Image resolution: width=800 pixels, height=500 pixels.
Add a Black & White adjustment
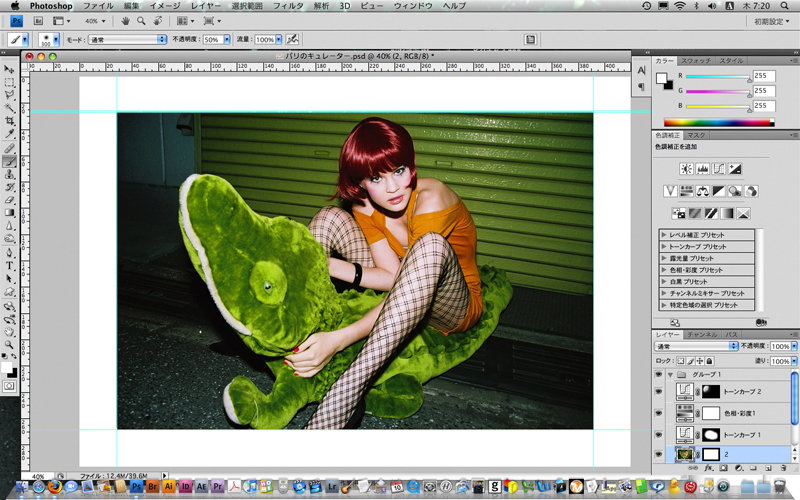718,191
